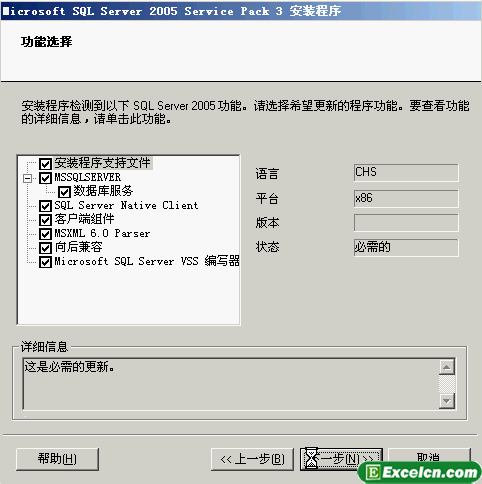Image resolution: width=482 pixels, height=484 pixels.
Task: Select the 客户端组件 feature label
Action: click(x=85, y=219)
